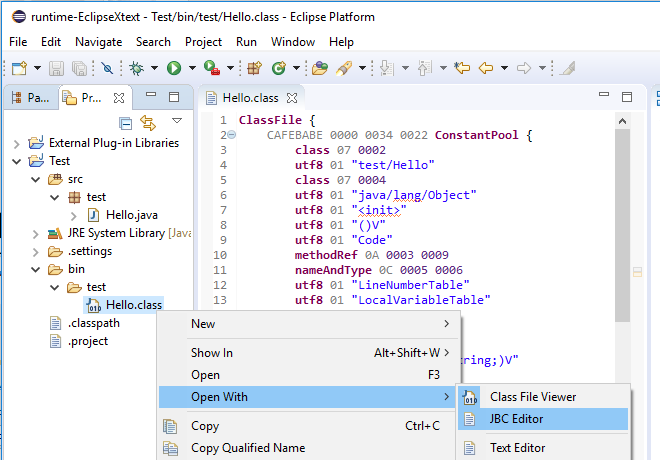Screen dimensions: 660x460
Task: Select Hello.java in the project tree
Action: click(131, 215)
